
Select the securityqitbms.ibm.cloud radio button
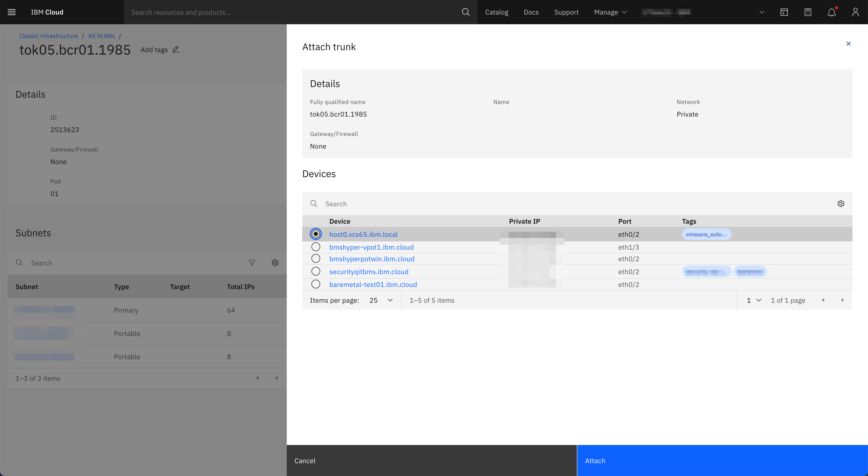point(316,271)
